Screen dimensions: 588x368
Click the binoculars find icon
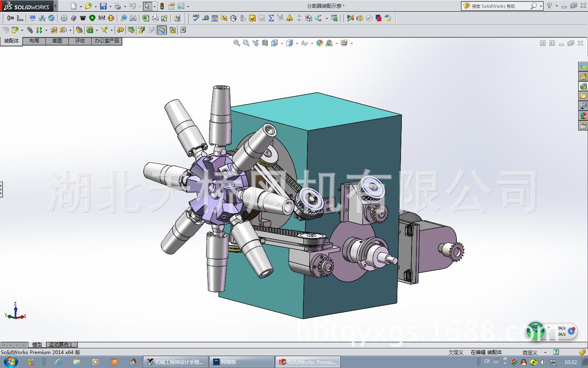pyautogui.click(x=133, y=18)
